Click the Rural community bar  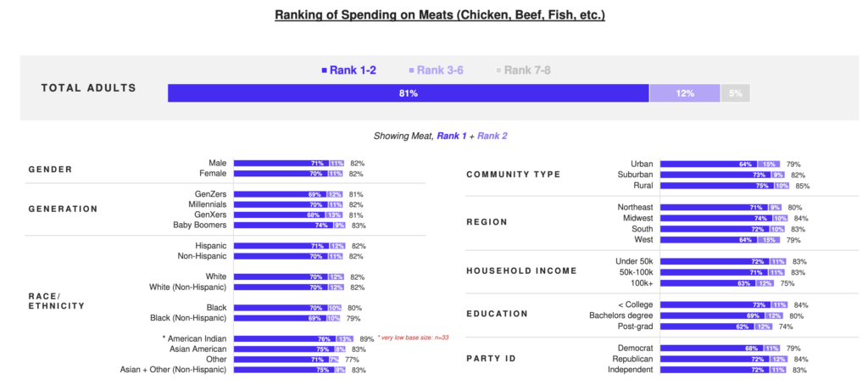pyautogui.click(x=725, y=186)
